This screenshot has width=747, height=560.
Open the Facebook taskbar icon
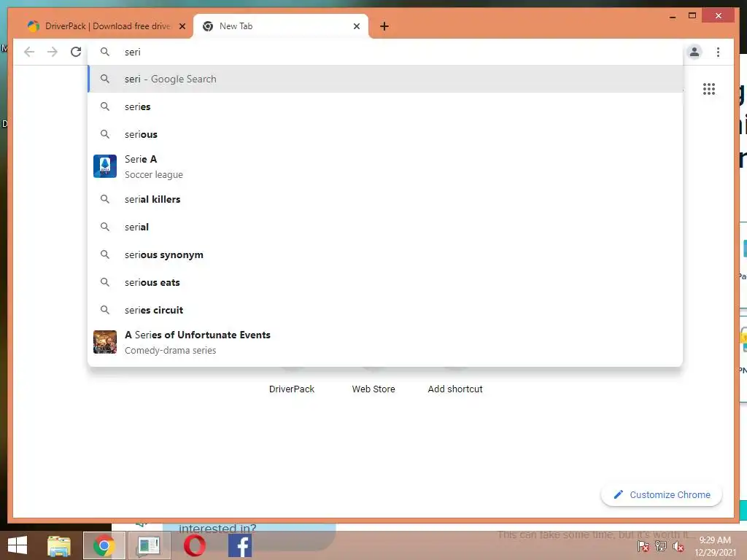[240, 545]
